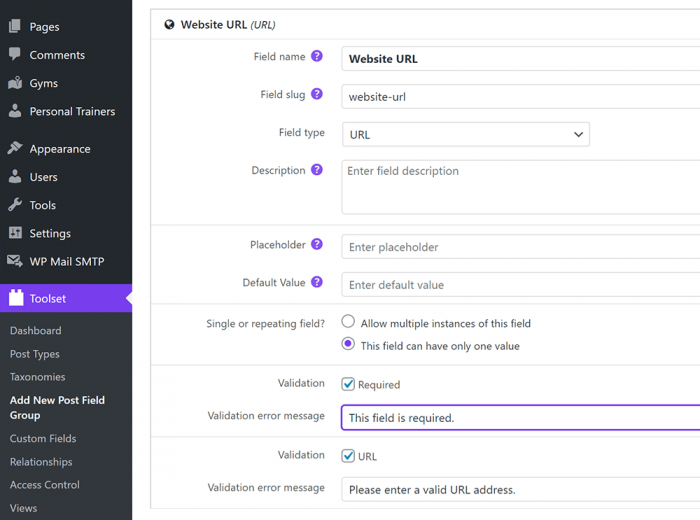700x520 pixels.
Task: Select This field can have only one value
Action: pyautogui.click(x=348, y=344)
